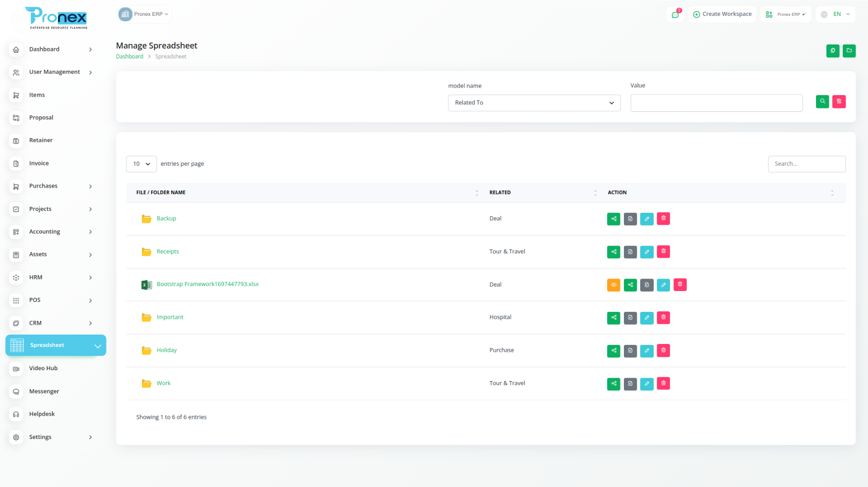Image resolution: width=868 pixels, height=487 pixels.
Task: Share the Bootstrap Framework xlsx file
Action: point(630,285)
